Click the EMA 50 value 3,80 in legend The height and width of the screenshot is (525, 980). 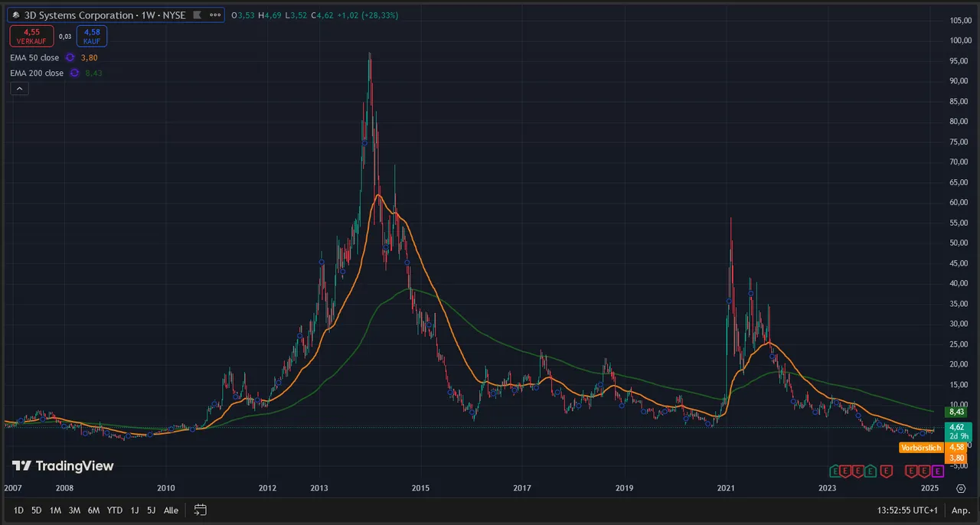click(89, 57)
